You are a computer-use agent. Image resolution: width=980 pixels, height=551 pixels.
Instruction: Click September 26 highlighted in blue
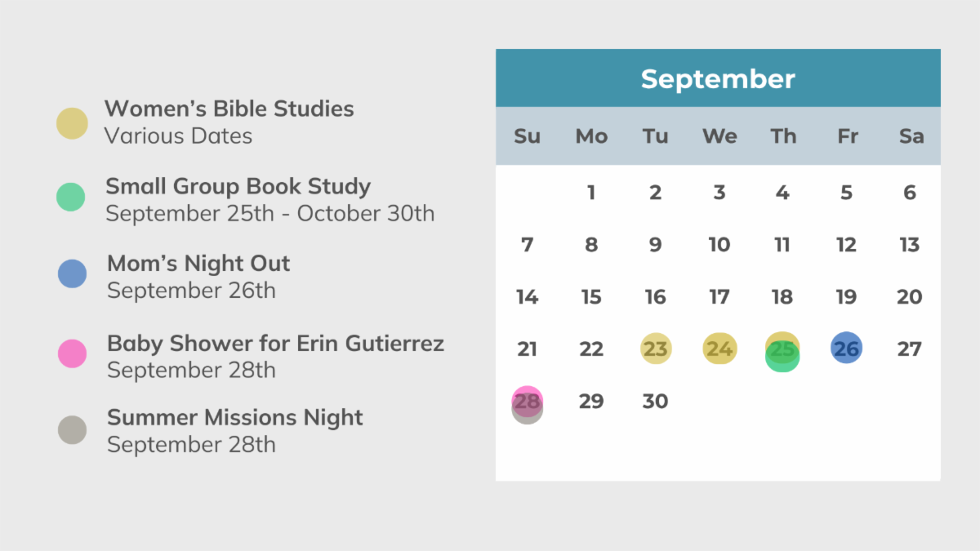click(846, 349)
